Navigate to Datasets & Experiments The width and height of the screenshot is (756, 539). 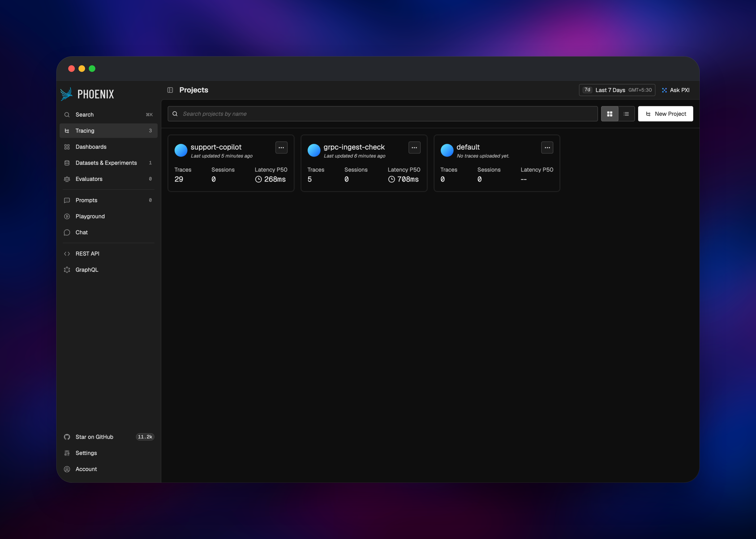pyautogui.click(x=108, y=163)
